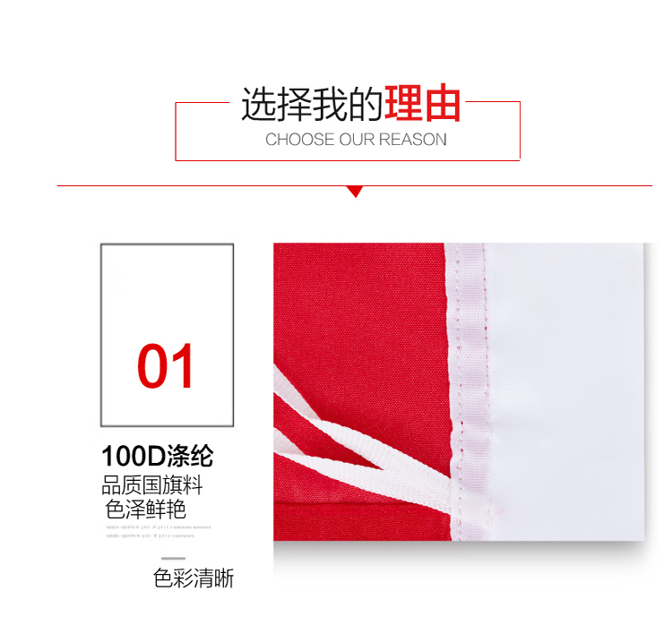Select the text 品质国旗料
The width and height of the screenshot is (672, 625).
coord(151,485)
